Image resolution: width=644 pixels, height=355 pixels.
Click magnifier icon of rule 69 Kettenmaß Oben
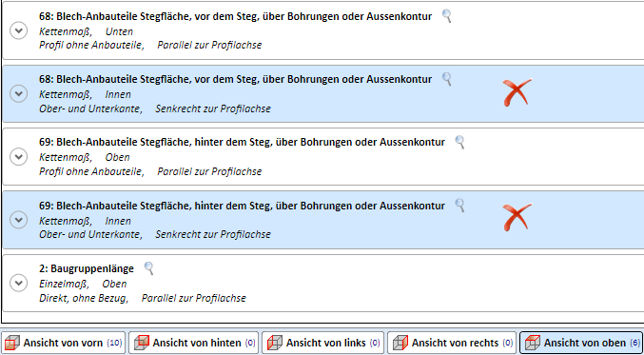(460, 142)
